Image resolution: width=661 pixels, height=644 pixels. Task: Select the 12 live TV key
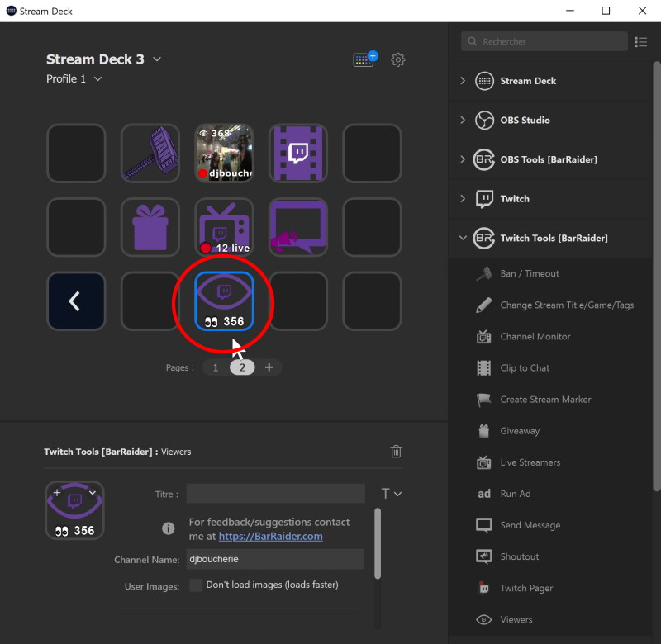click(x=224, y=227)
